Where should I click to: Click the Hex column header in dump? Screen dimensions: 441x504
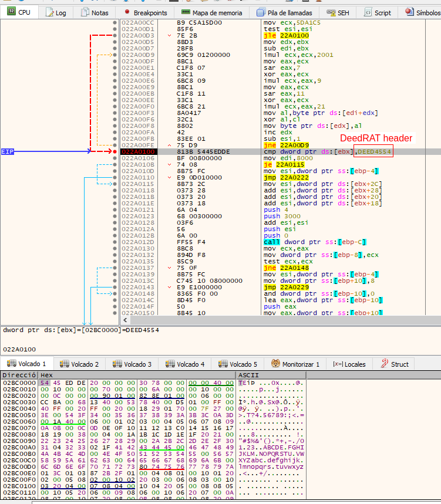click(137, 375)
